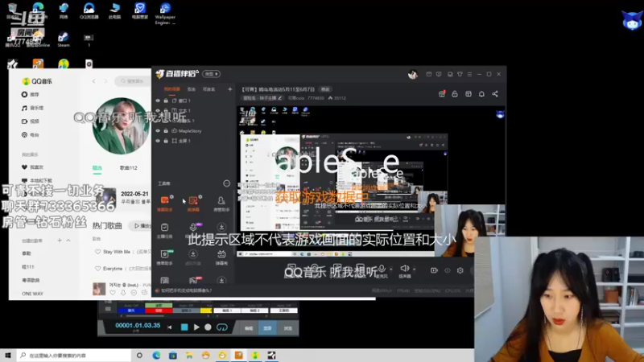Screen dimensions: 644x362
Task: Toggle lock on the 全屏 1 source
Action: pos(166,141)
